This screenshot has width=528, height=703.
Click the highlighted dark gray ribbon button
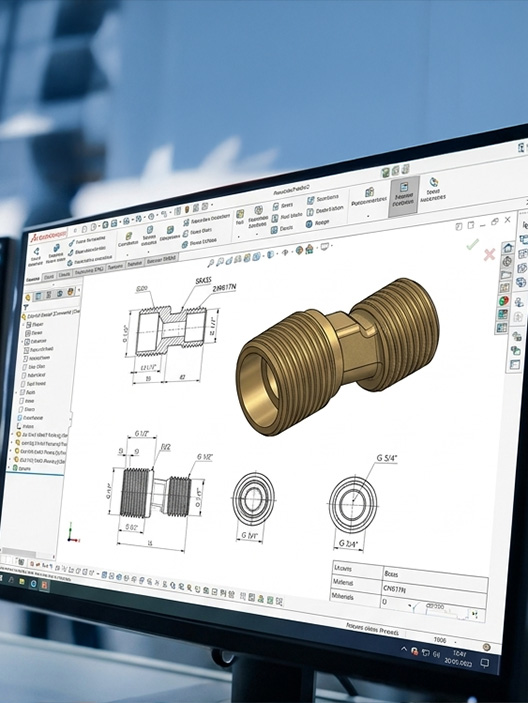click(404, 195)
